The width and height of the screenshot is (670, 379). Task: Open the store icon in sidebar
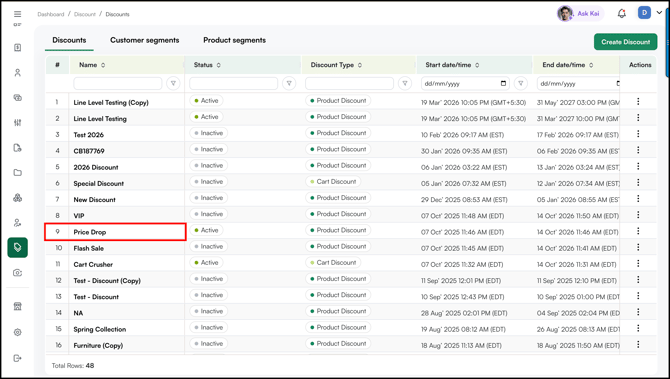[18, 306]
